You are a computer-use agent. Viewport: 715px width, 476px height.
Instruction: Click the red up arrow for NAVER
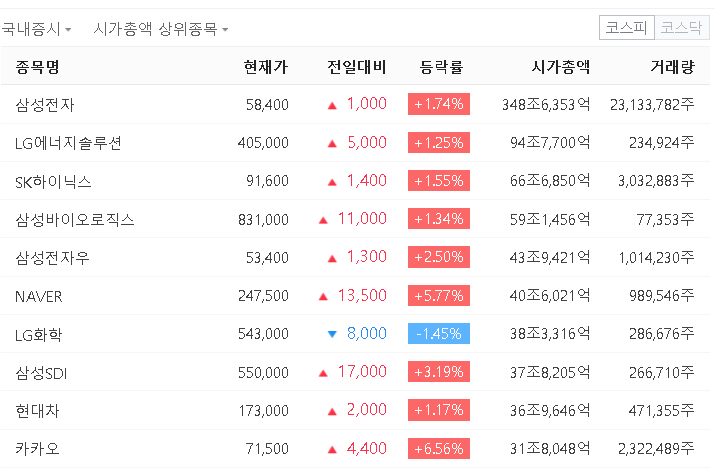(323, 296)
